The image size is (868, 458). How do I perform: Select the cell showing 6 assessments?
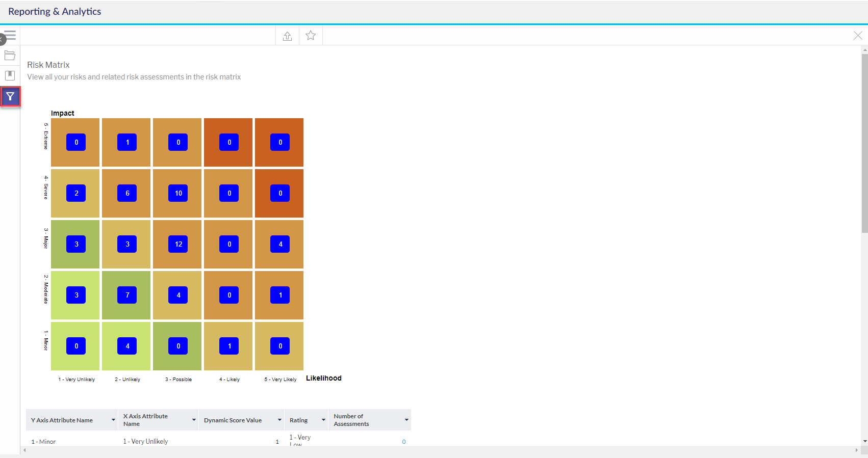127,193
